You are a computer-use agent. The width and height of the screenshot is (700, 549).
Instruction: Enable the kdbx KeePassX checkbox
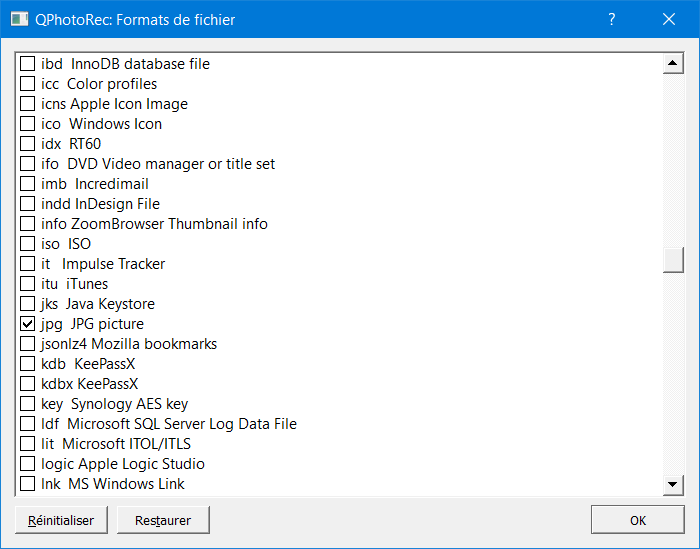pyautogui.click(x=28, y=384)
